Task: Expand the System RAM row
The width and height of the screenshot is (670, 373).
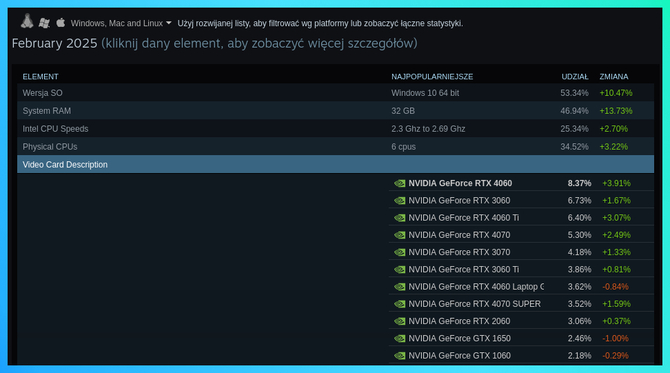Action: tap(335, 111)
